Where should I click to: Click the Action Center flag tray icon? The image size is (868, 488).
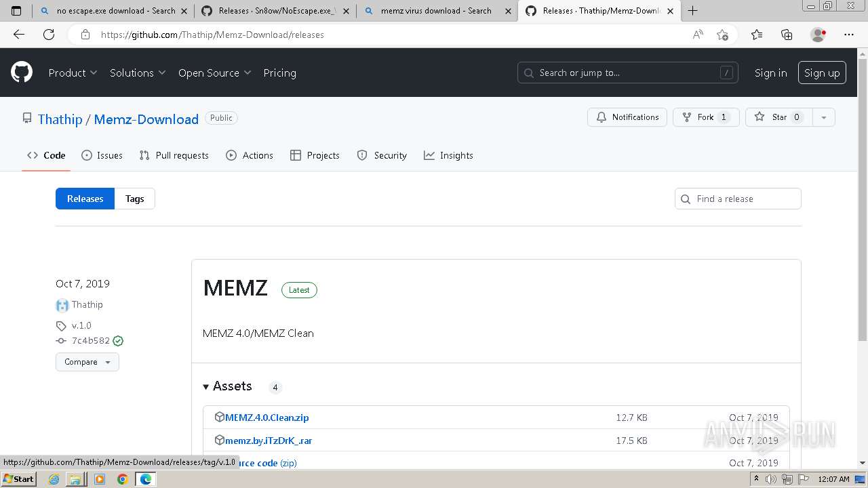(803, 479)
